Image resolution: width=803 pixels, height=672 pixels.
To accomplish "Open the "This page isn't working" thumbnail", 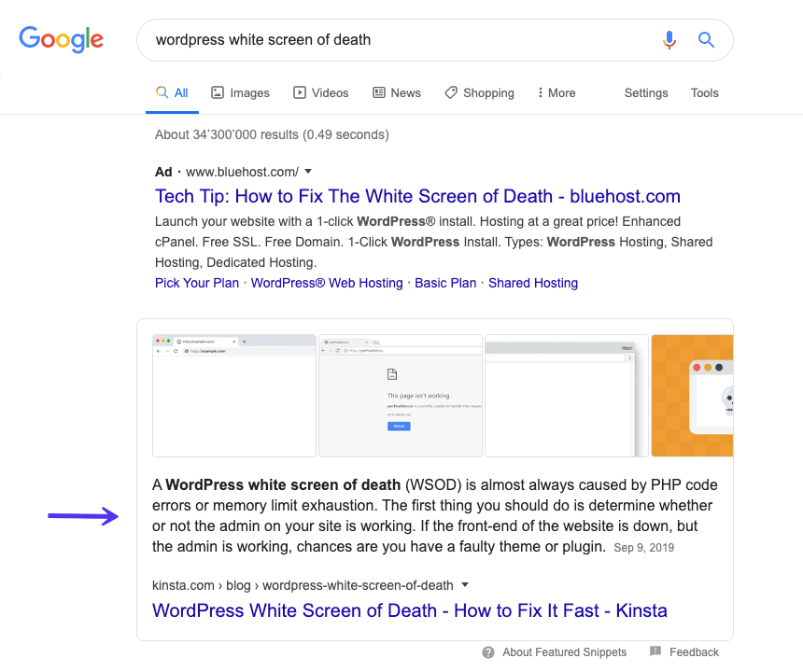I will click(400, 395).
